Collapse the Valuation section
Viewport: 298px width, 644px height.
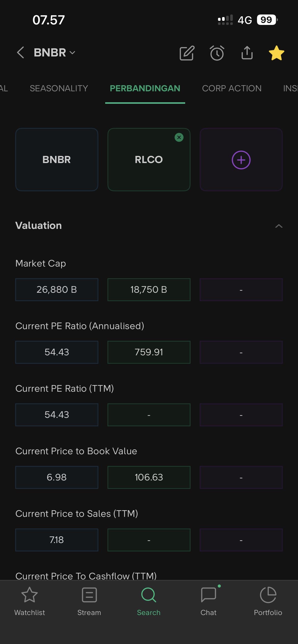pyautogui.click(x=279, y=226)
